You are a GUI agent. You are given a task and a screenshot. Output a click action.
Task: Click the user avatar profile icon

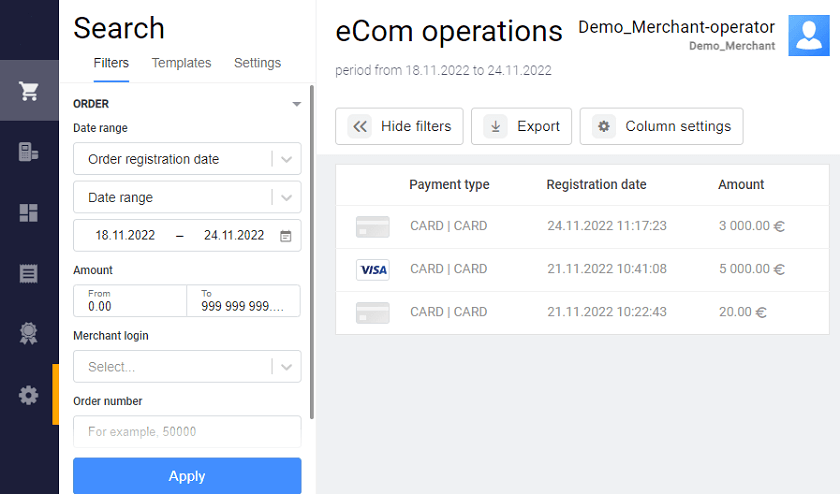click(x=808, y=36)
